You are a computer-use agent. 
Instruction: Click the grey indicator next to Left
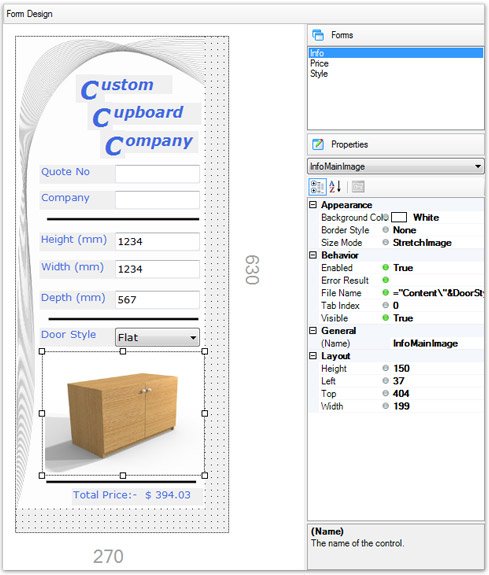pos(386,381)
